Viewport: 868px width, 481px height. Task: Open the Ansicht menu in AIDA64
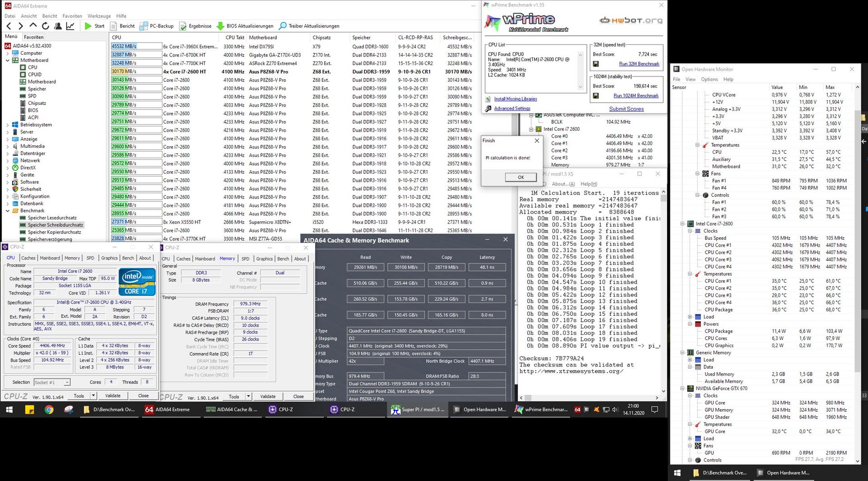point(29,16)
